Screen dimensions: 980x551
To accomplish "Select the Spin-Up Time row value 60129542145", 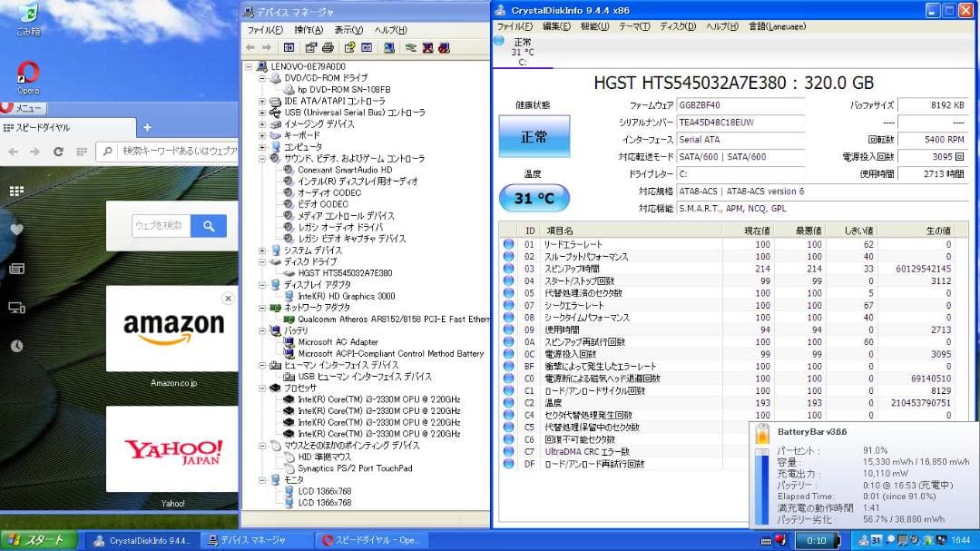I will coord(923,269).
